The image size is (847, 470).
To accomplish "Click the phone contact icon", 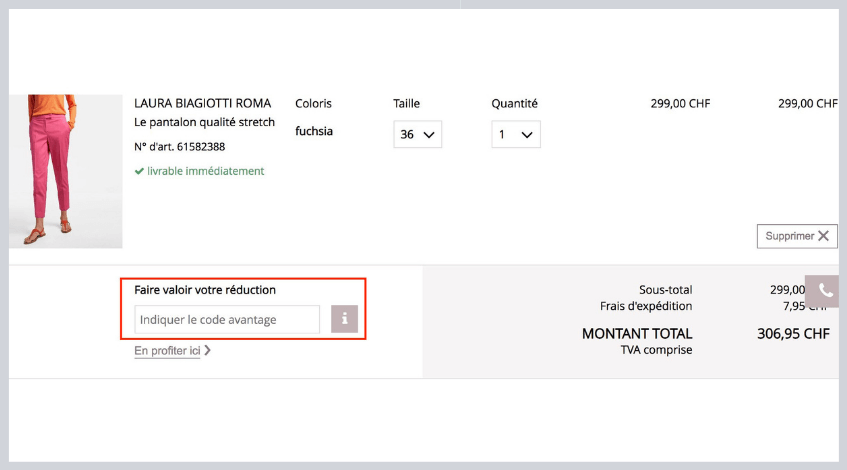I will (824, 291).
